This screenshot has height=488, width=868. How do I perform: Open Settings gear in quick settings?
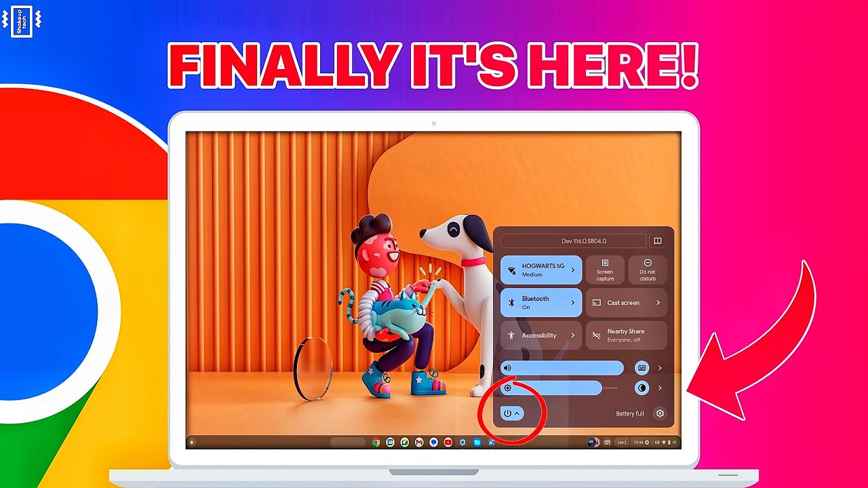pos(660,413)
